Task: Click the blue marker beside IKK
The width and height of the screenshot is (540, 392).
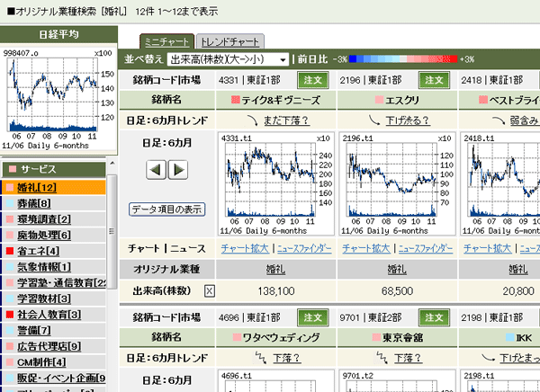Action: [509, 337]
